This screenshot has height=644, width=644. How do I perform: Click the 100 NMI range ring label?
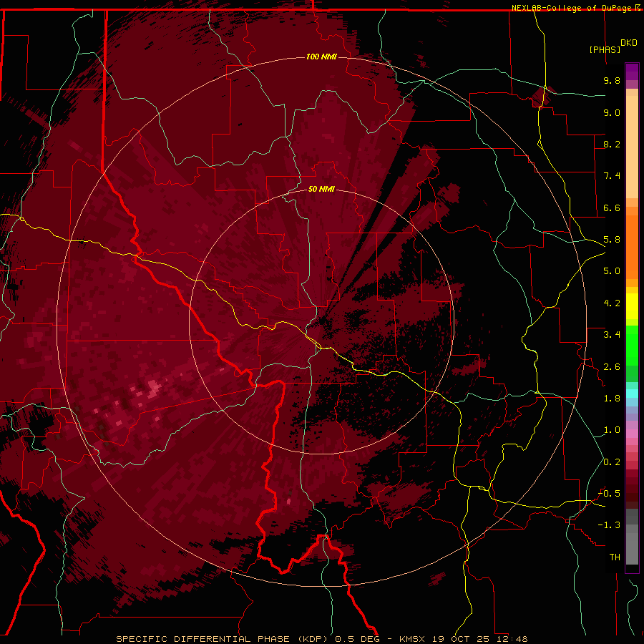(321, 57)
